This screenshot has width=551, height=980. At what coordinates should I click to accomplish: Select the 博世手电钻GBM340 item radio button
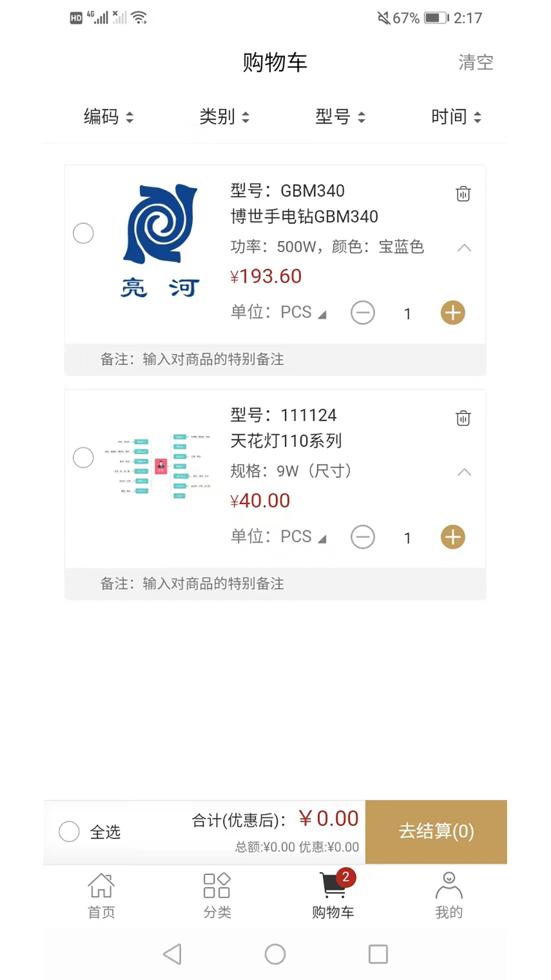click(x=83, y=233)
